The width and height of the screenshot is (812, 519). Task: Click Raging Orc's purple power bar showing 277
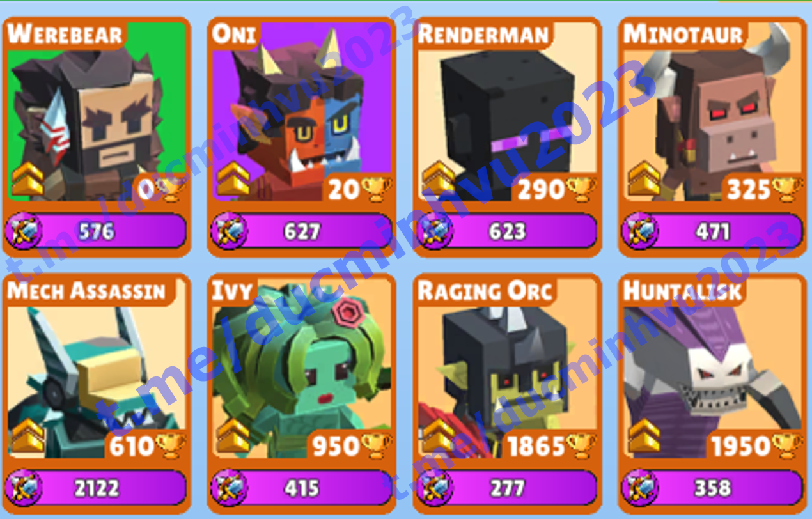coord(508,488)
